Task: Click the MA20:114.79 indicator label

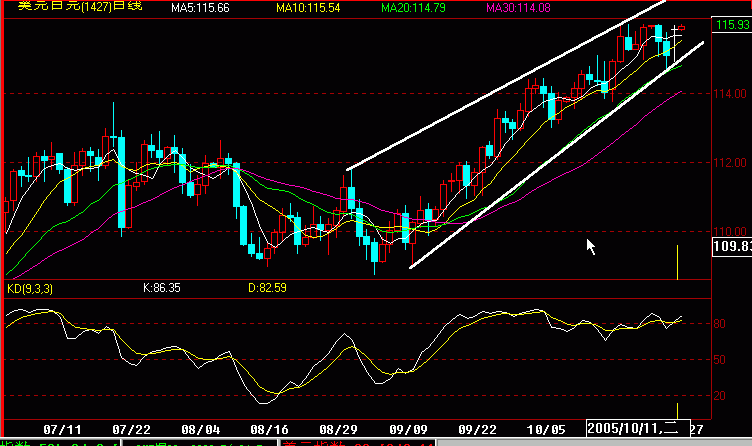Action: [x=413, y=8]
